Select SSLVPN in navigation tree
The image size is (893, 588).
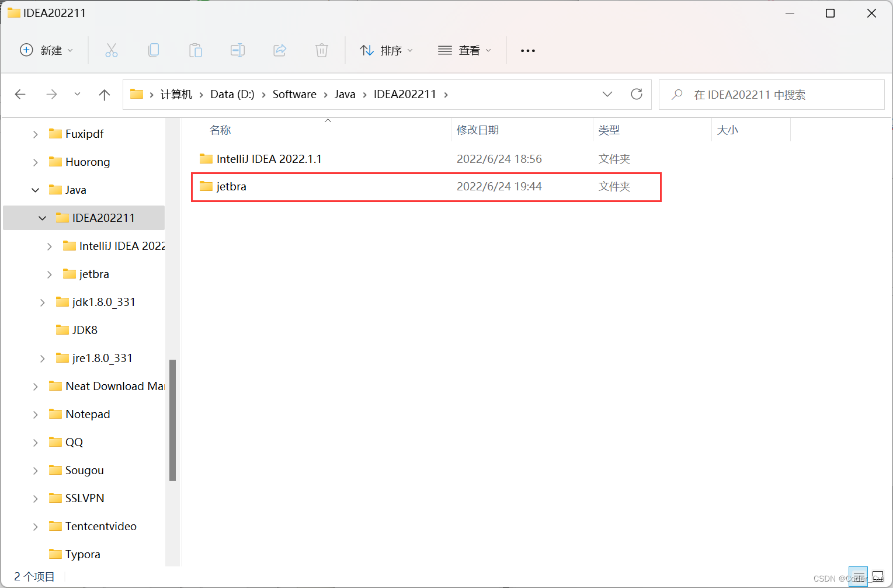tap(85, 498)
